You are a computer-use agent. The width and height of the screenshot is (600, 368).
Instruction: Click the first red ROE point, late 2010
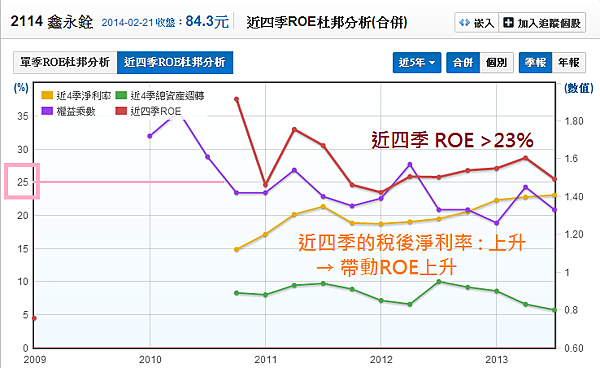point(236,99)
